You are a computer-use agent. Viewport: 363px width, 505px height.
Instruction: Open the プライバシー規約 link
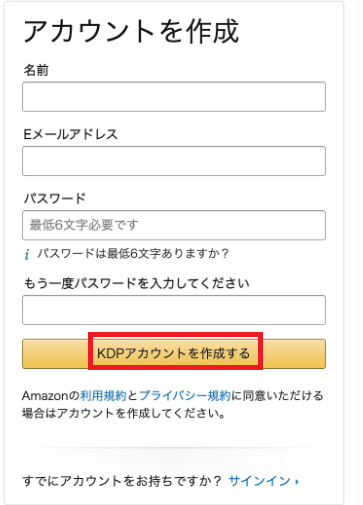(x=185, y=396)
